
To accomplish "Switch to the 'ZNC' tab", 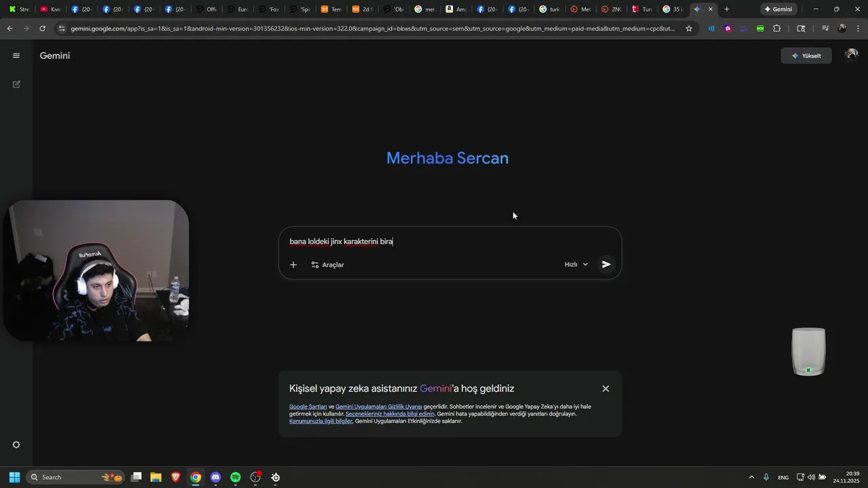I will [612, 9].
